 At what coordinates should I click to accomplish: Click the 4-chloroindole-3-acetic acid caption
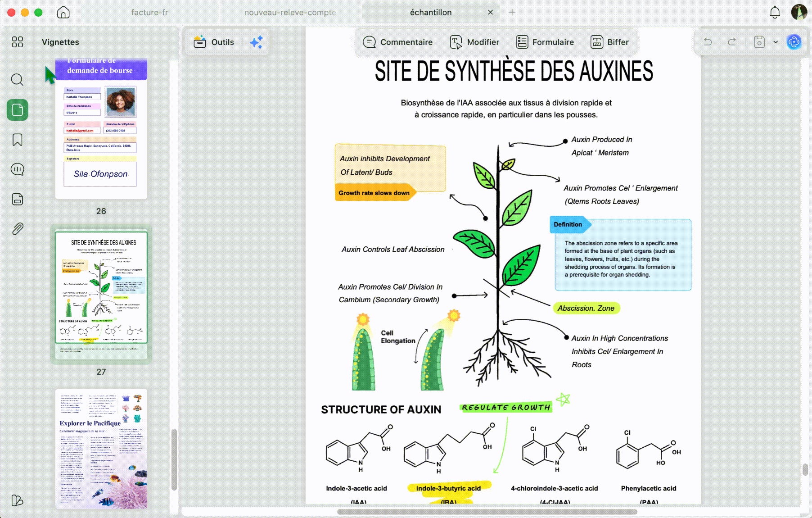pos(555,488)
